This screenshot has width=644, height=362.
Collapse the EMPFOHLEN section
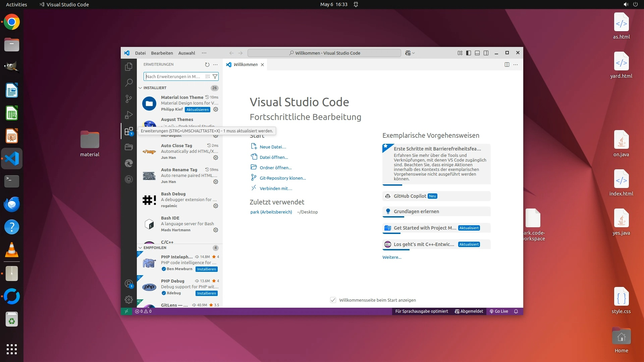pos(140,248)
